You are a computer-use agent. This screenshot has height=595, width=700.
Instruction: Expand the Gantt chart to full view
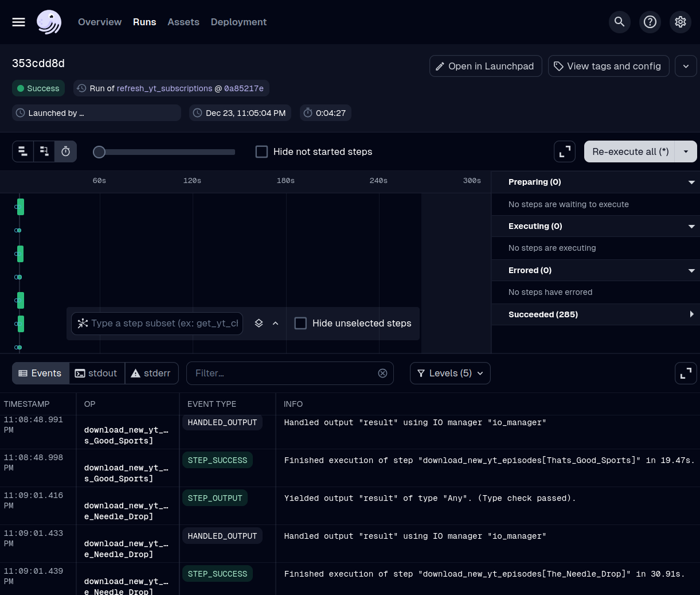[565, 151]
